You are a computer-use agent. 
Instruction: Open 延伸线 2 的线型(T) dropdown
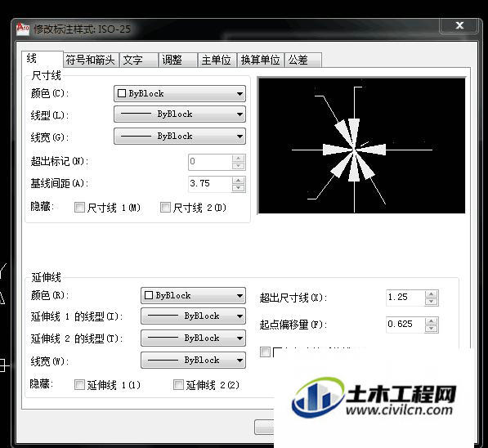(193, 338)
